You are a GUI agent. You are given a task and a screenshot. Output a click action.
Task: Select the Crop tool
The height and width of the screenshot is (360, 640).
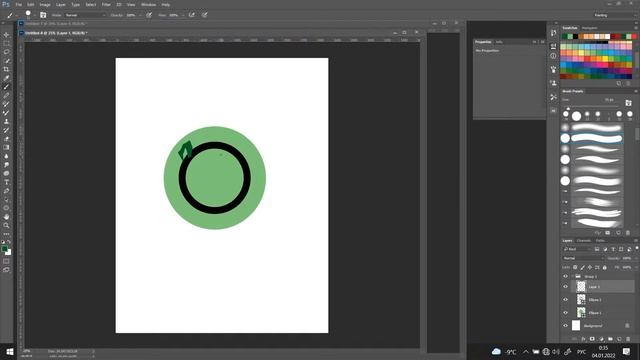click(x=6, y=69)
